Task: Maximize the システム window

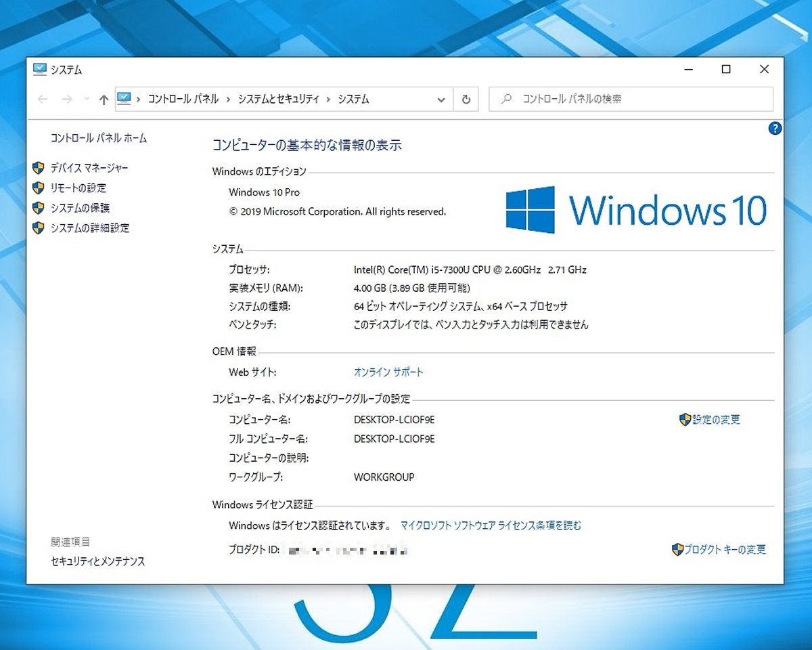Action: coord(726,69)
